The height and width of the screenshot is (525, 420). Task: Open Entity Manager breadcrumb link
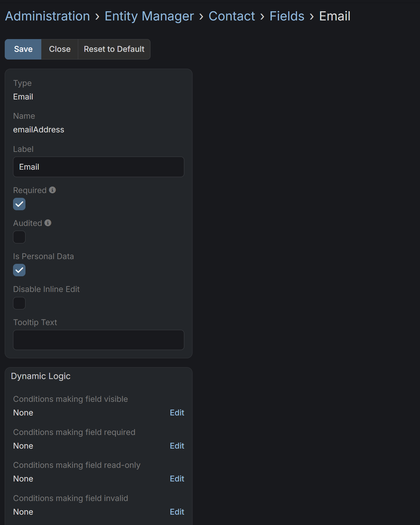[149, 16]
